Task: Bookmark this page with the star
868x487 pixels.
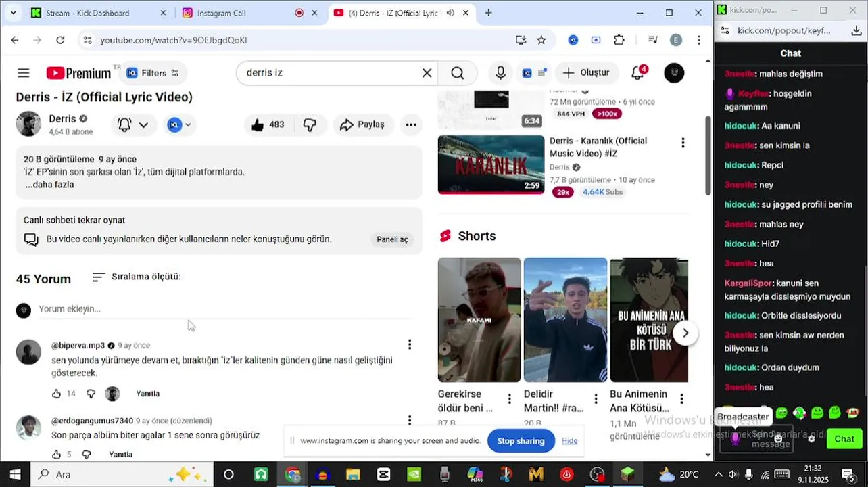Action: click(541, 40)
